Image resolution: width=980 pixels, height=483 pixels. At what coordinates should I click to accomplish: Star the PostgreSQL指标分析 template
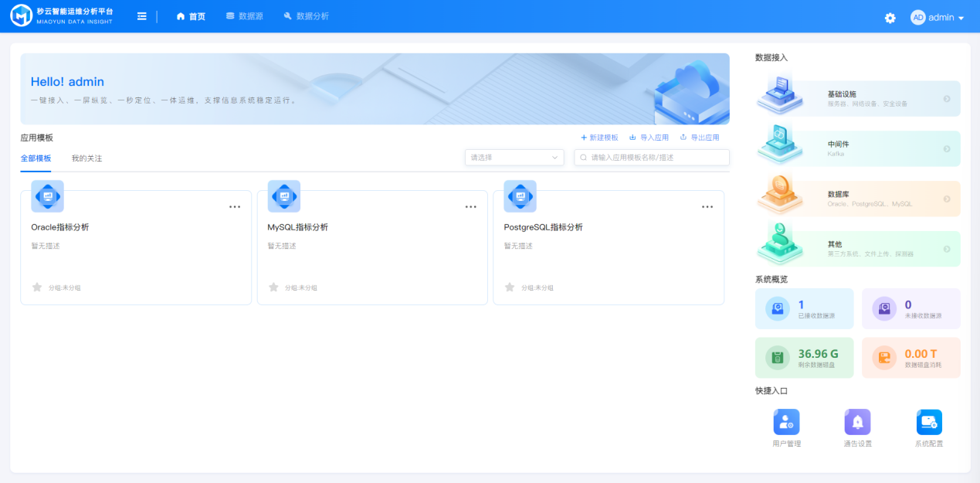[x=510, y=287]
